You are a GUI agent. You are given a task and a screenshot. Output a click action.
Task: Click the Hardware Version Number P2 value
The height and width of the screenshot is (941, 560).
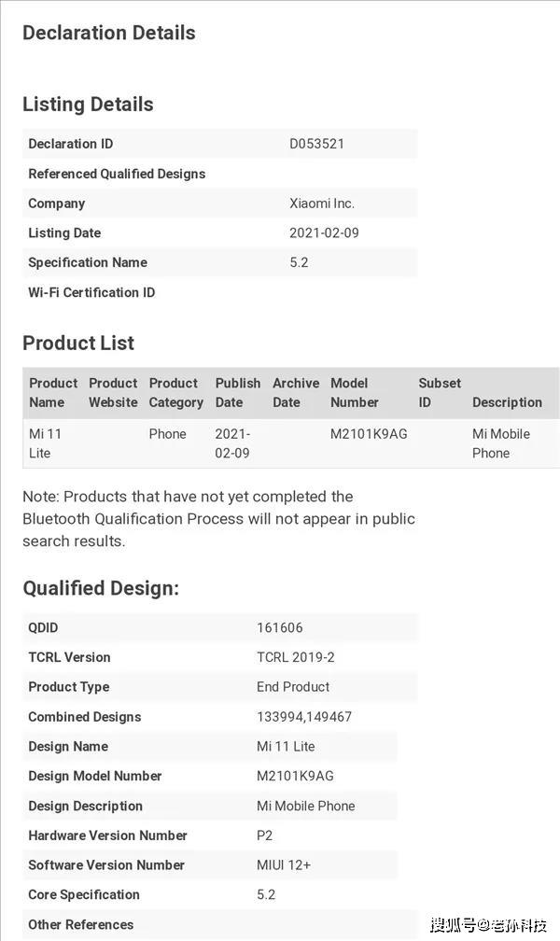(265, 836)
